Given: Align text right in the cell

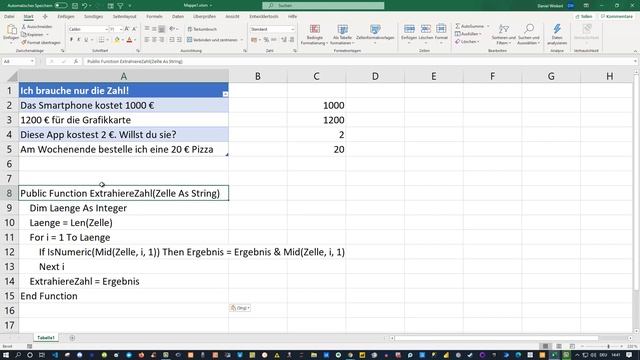Looking at the screenshot, I should (162, 40).
